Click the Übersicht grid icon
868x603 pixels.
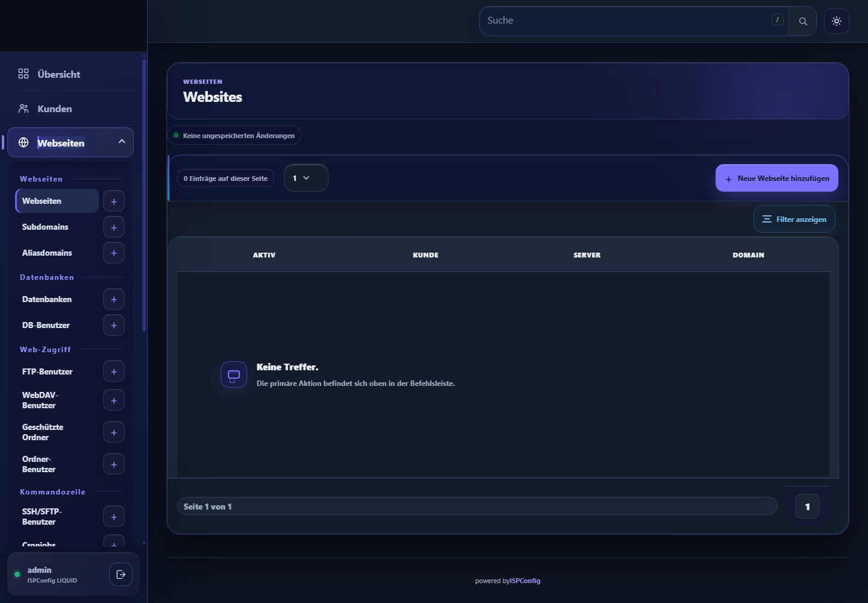(x=24, y=74)
